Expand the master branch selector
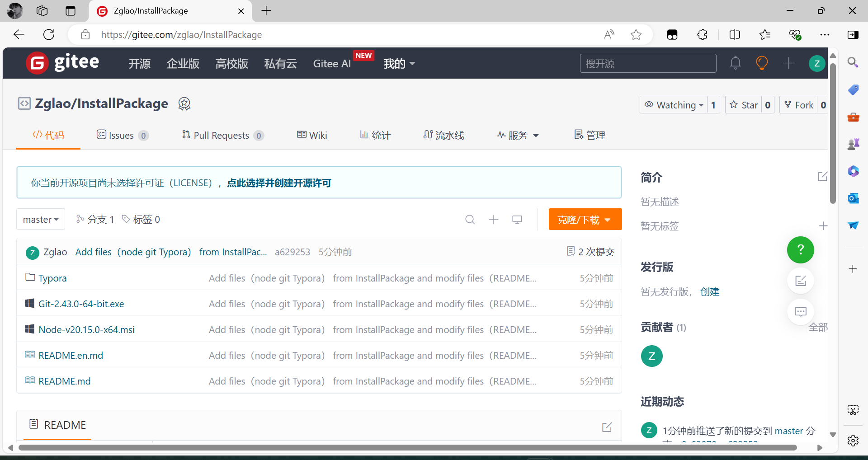Screen dimensions: 868x460 pyautogui.click(x=41, y=220)
